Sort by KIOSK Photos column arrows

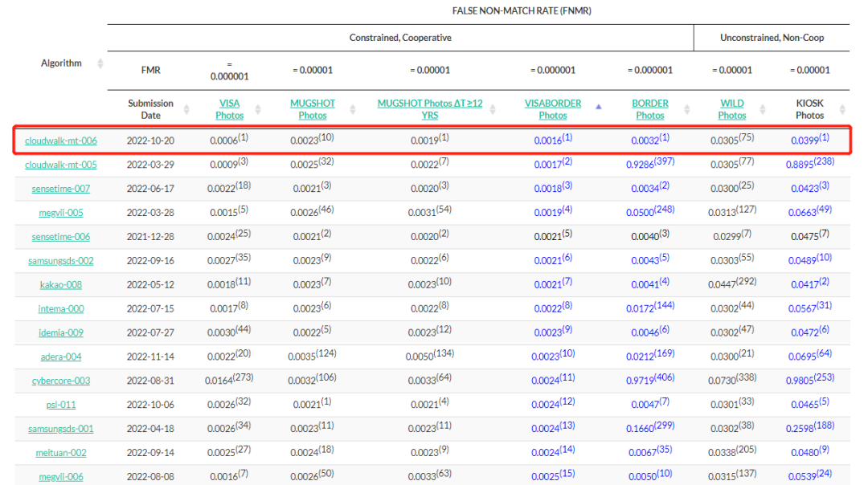click(841, 109)
